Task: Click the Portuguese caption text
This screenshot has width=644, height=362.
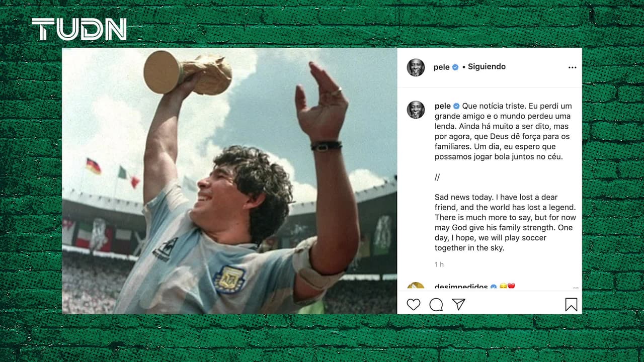Action: coord(503,131)
